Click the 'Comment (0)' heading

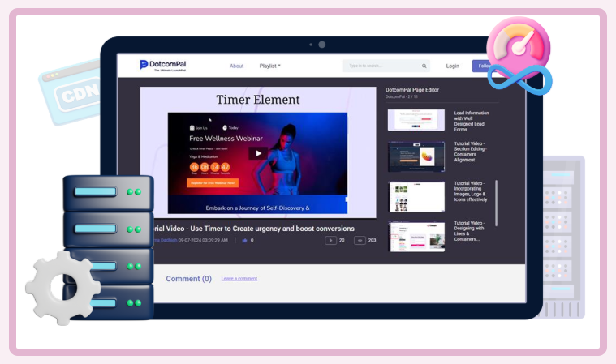coord(188,279)
